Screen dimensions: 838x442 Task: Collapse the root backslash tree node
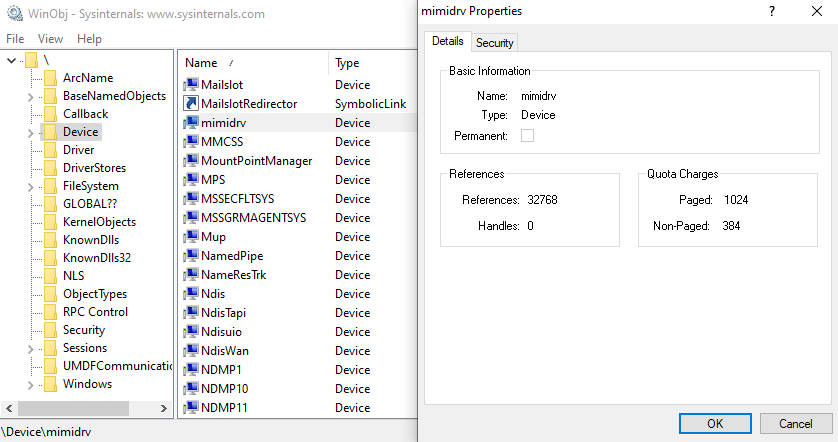[11, 60]
